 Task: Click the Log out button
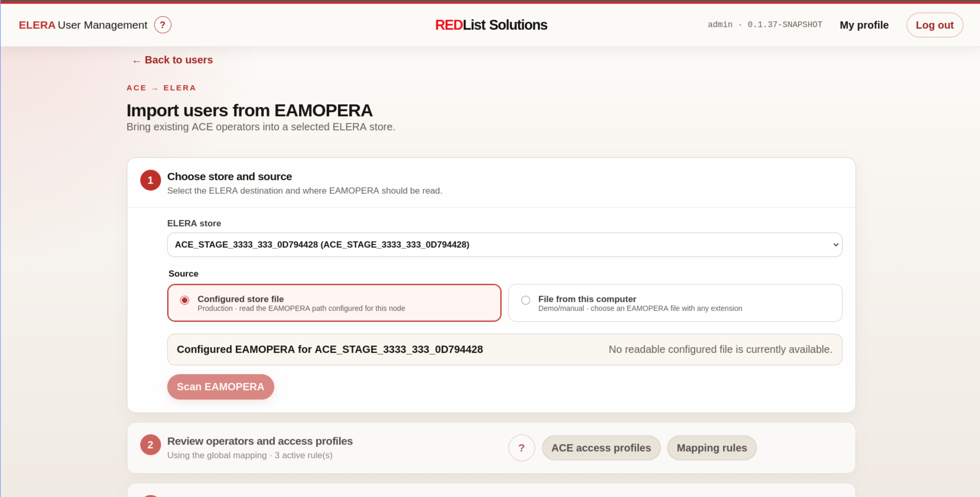point(934,25)
